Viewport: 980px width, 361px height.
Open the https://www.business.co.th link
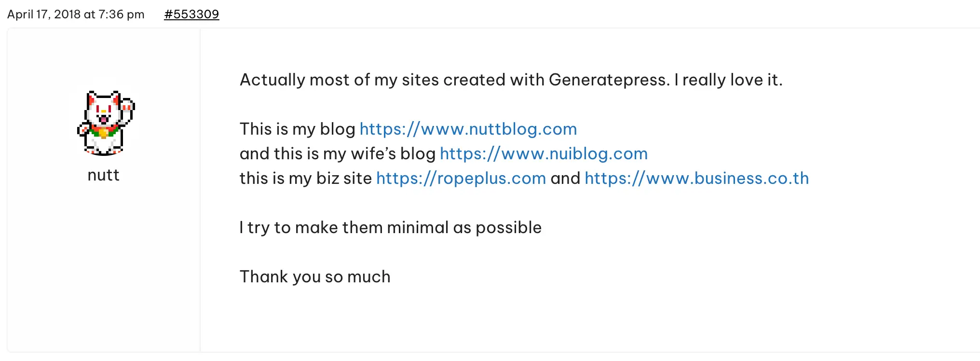[697, 178]
